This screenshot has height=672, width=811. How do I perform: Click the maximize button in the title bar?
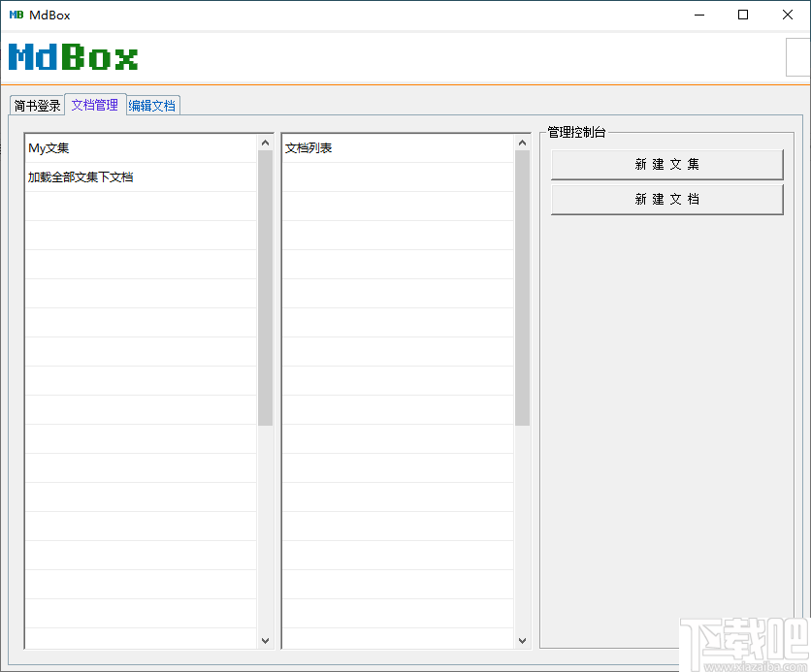click(743, 15)
